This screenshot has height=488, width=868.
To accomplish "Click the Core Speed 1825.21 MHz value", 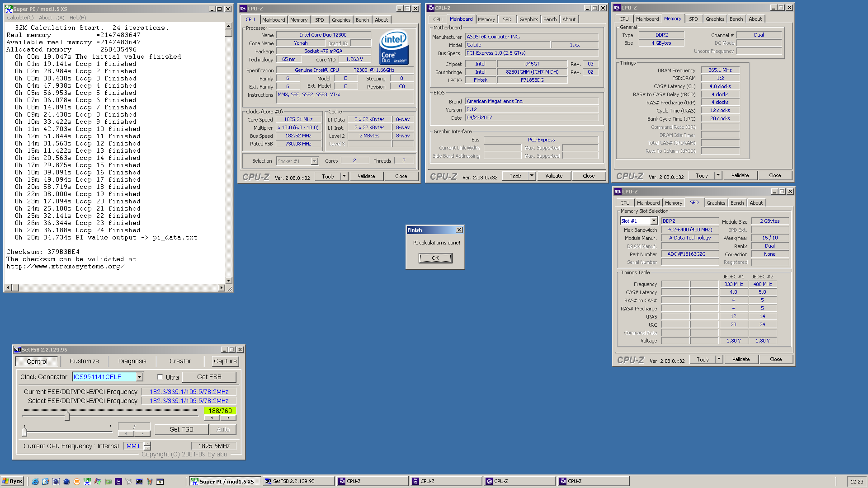I will coord(298,120).
